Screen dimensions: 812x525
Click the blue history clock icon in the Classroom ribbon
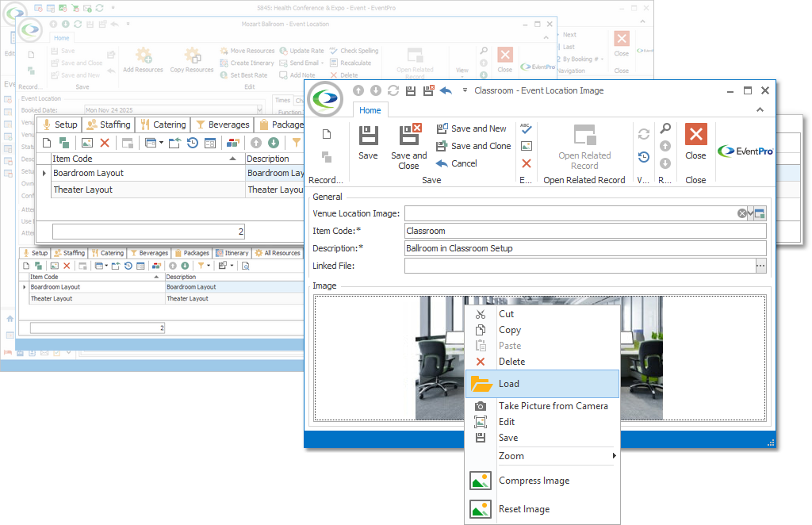(x=644, y=157)
